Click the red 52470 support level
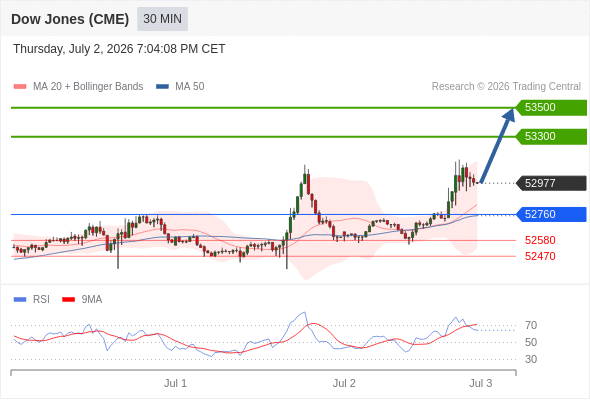Screen dimensions: 590x400 point(540,256)
